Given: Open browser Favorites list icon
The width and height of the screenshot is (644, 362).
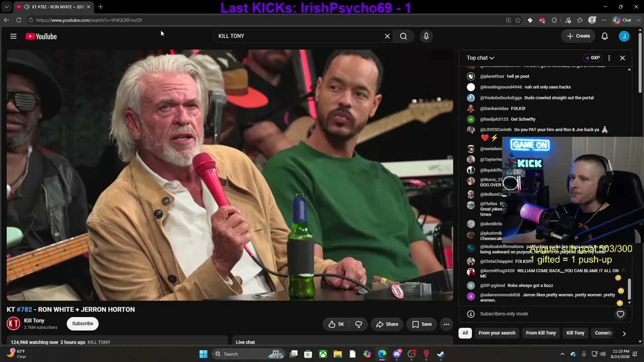Looking at the screenshot, I should click(580, 20).
